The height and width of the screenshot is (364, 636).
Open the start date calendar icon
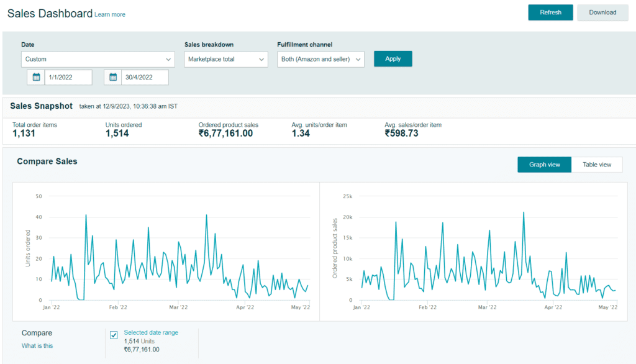click(36, 77)
